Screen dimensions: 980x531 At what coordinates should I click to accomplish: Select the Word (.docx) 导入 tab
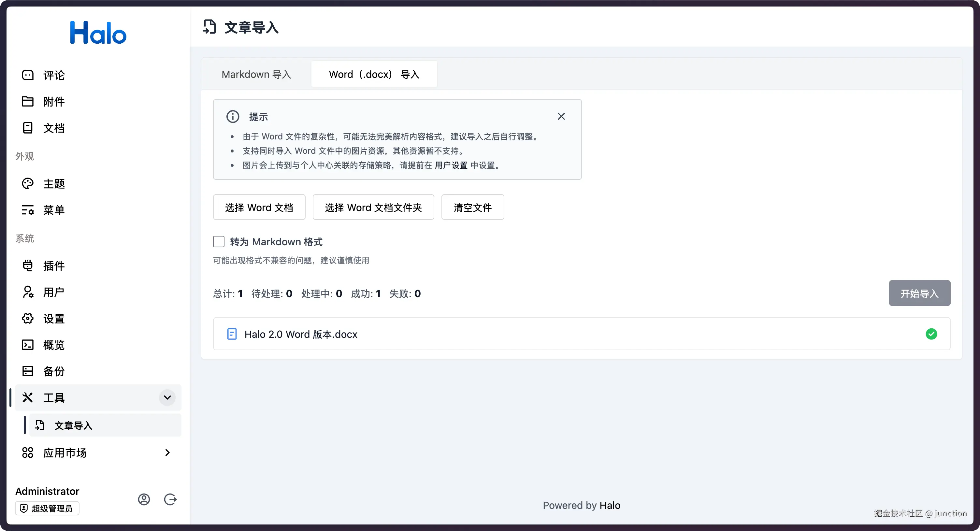(x=374, y=74)
